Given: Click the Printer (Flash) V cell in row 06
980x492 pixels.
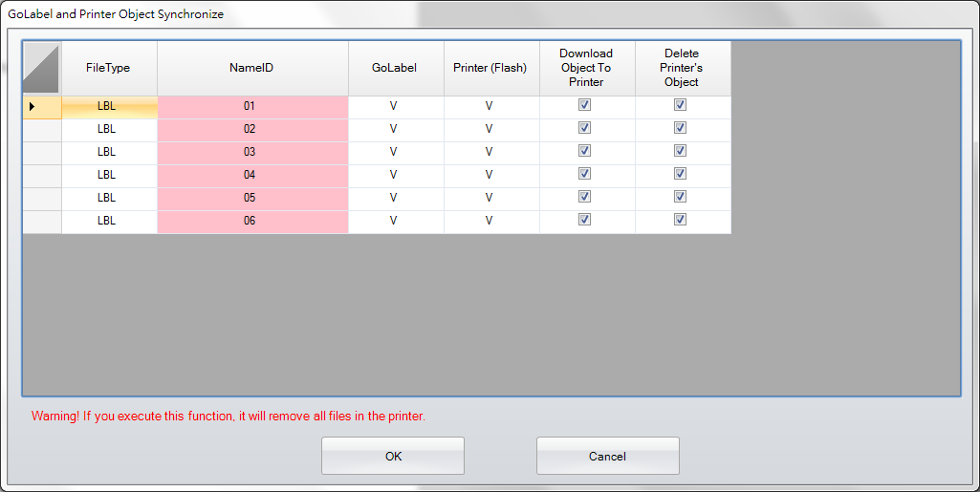Looking at the screenshot, I should pos(491,222).
